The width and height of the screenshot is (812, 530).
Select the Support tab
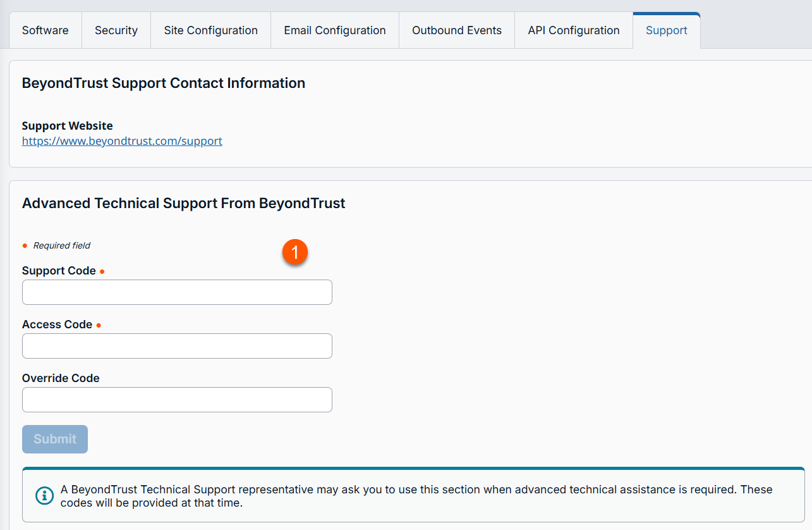coord(667,30)
